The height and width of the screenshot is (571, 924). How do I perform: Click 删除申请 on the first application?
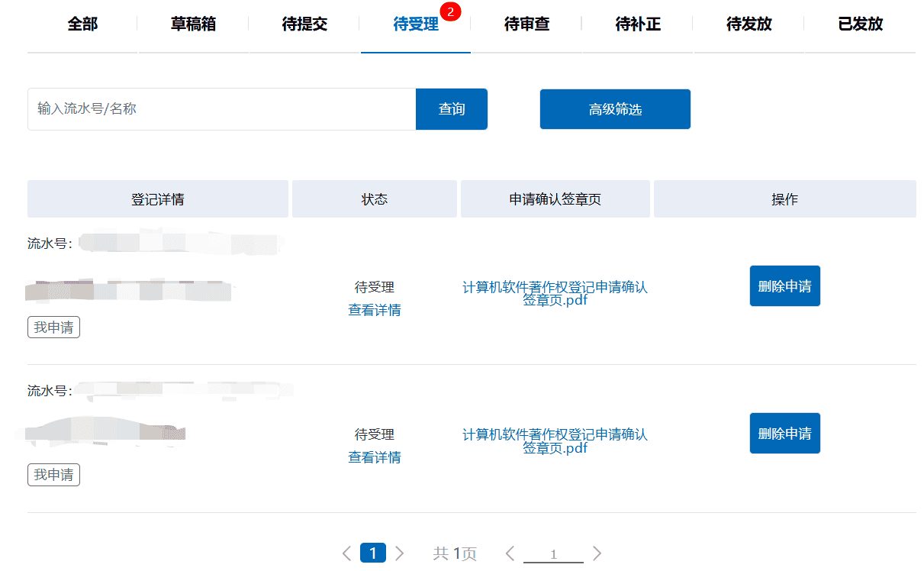click(784, 285)
